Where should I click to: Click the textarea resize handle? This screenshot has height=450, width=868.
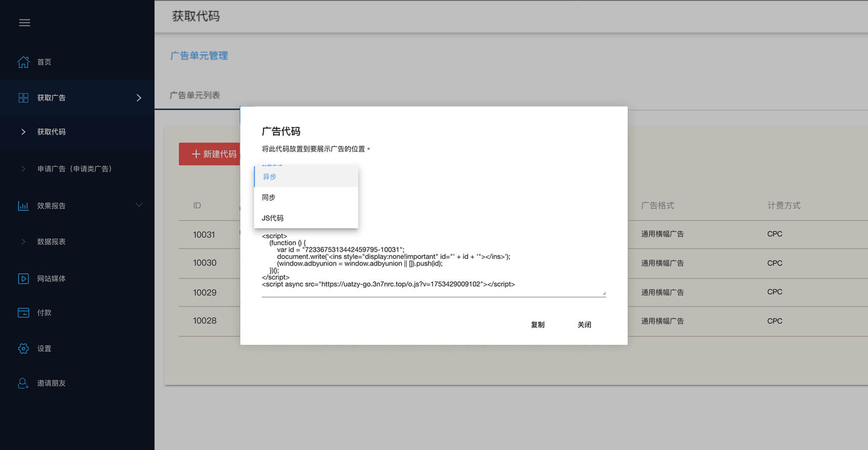603,293
